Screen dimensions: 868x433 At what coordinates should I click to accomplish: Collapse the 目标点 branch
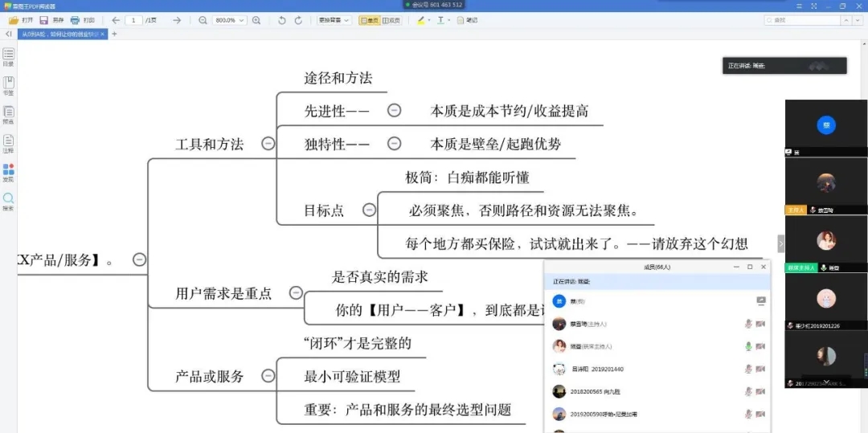[369, 210]
